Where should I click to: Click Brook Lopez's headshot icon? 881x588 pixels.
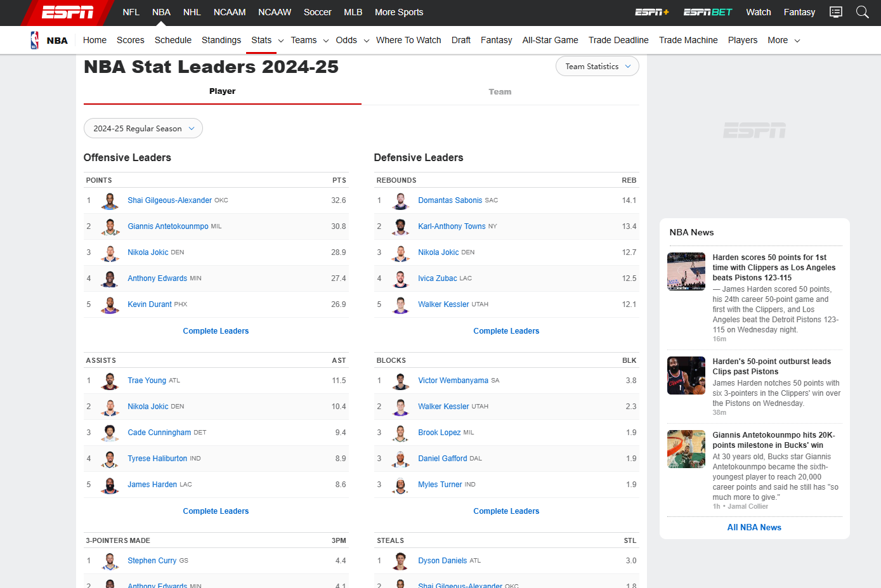coord(400,433)
